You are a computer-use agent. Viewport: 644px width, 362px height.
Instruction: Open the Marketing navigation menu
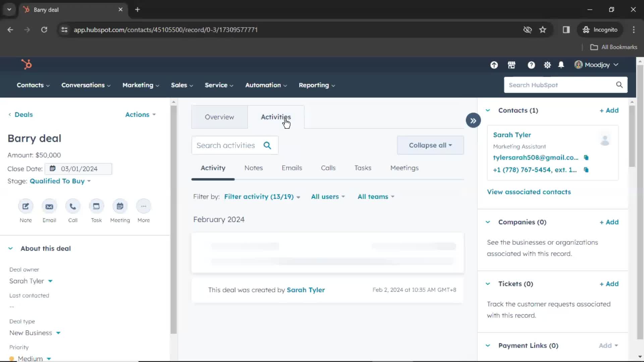(x=141, y=85)
